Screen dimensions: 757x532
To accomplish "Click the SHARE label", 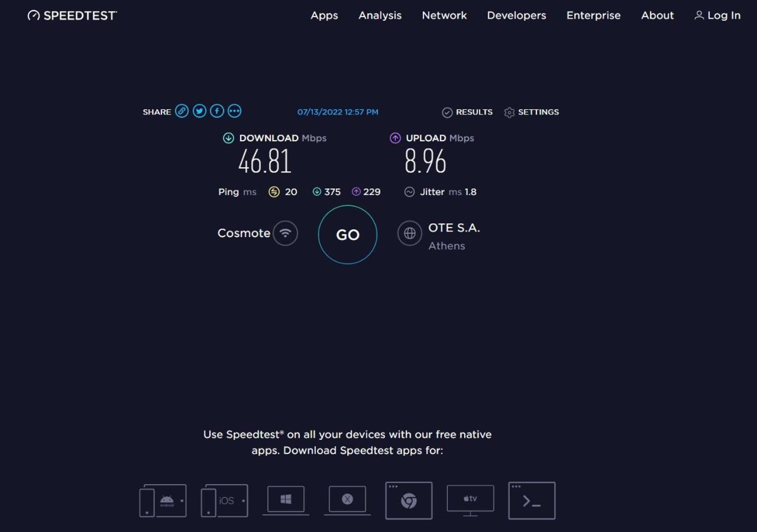I will point(157,112).
